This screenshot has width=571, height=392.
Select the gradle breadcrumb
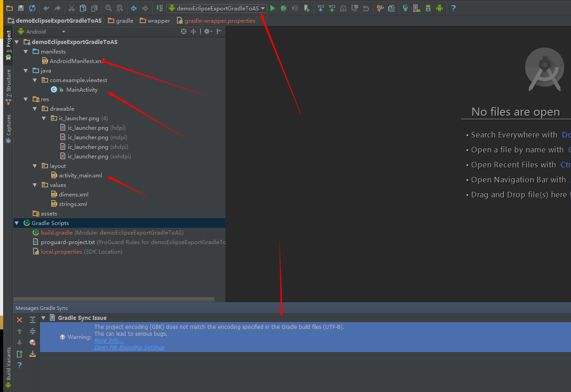pyautogui.click(x=121, y=20)
